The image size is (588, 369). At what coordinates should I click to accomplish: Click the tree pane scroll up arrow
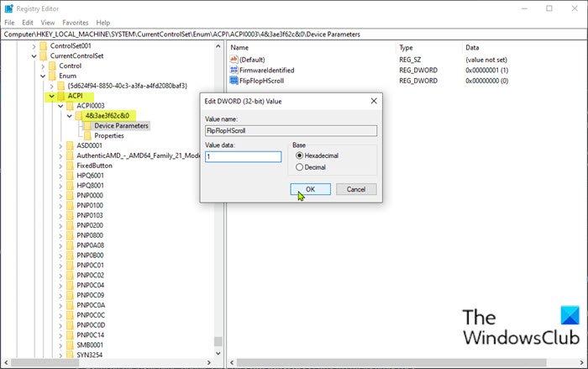(218, 46)
